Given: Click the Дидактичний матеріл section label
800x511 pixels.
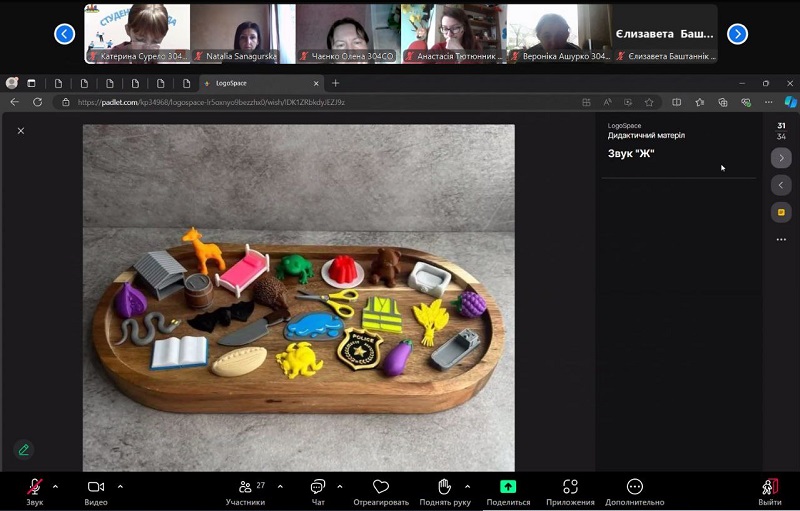Looking at the screenshot, I should click(646, 135).
